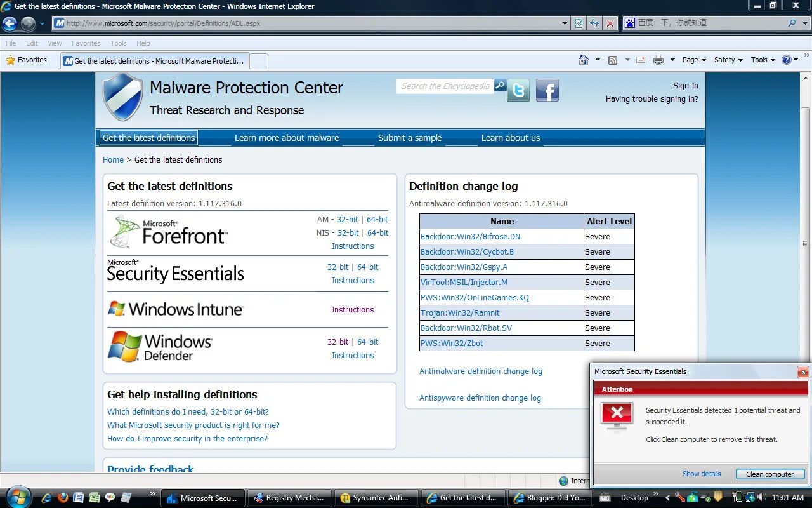Launch Google Talk from Quick Launch
Image resolution: width=812 pixels, height=508 pixels.
click(x=110, y=498)
